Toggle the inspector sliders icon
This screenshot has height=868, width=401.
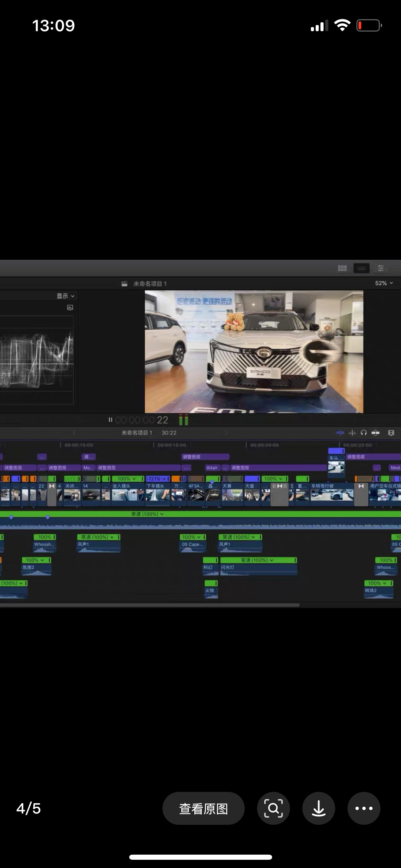click(x=380, y=268)
